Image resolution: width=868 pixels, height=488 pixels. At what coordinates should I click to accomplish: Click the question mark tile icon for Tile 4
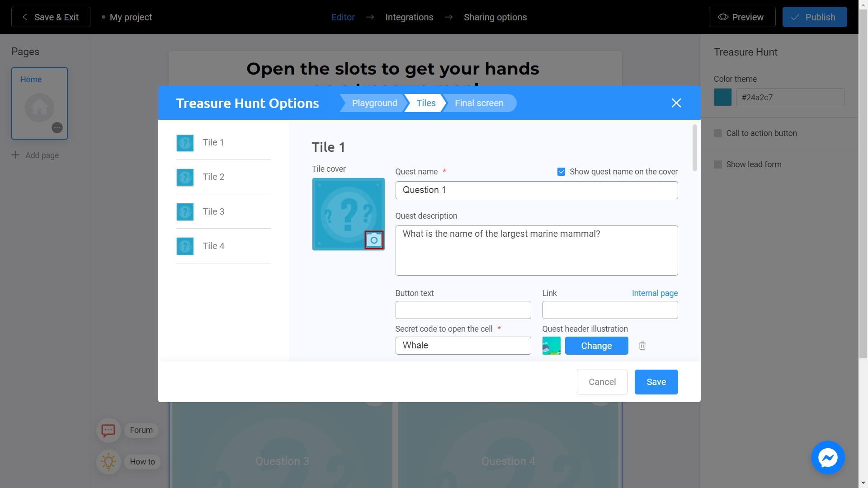186,245
